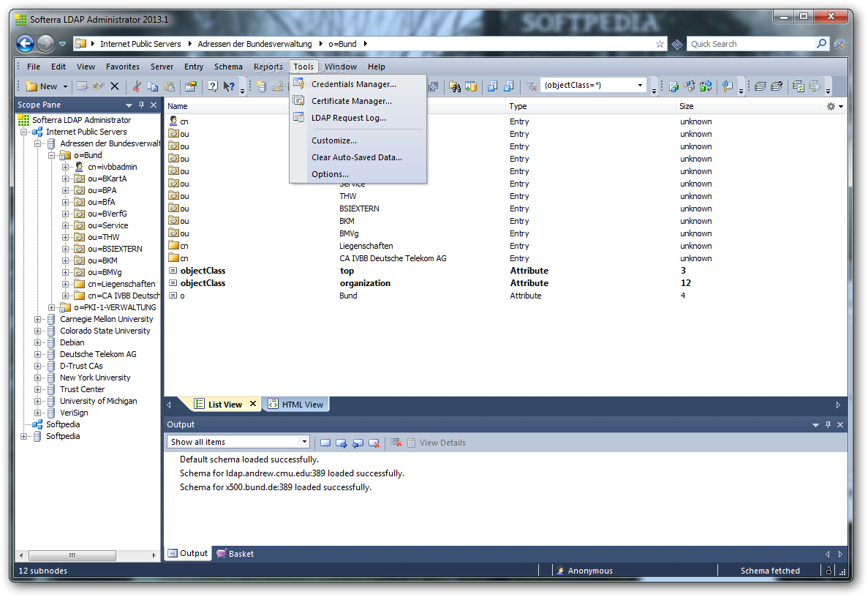Image resolution: width=868 pixels, height=597 pixels.
Task: Click the Credentials Manager menu icon
Action: tap(299, 84)
